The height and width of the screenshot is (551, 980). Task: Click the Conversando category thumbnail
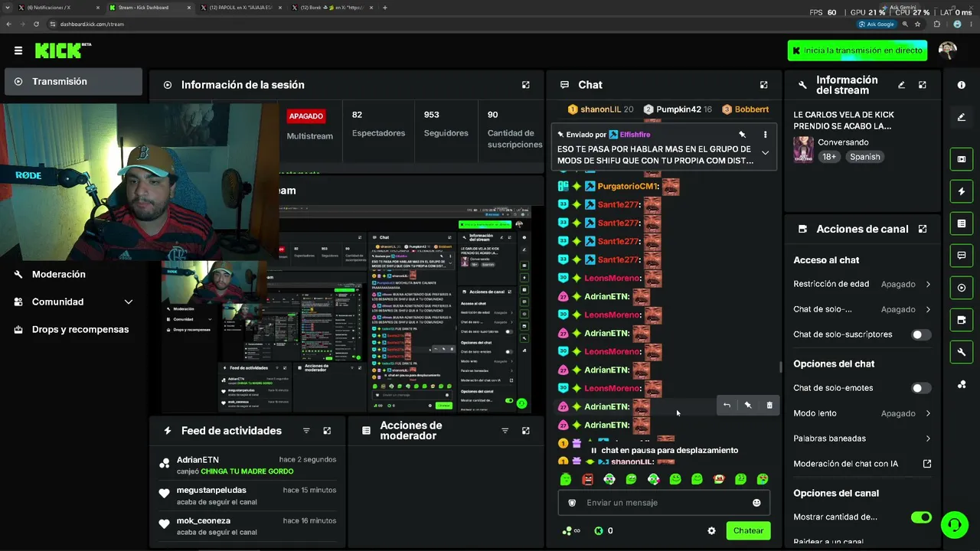(803, 149)
